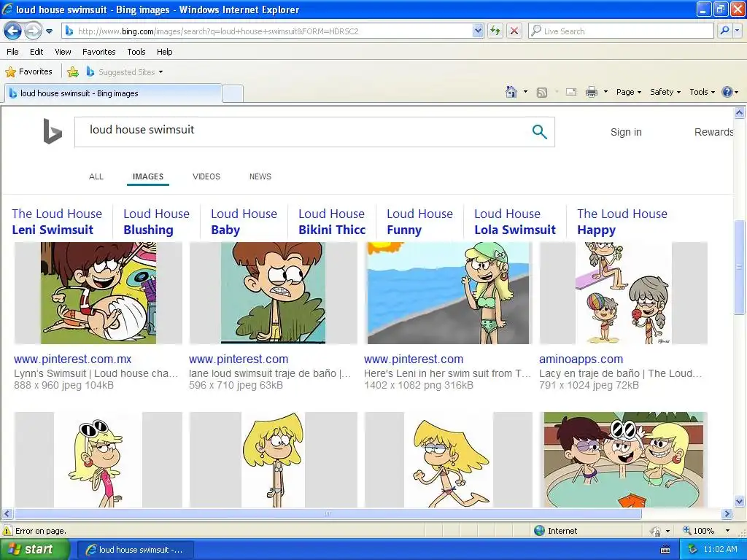Viewport: 747px width, 560px height.
Task: Open the Lacy en traje de baño thumbnail
Action: (623, 293)
